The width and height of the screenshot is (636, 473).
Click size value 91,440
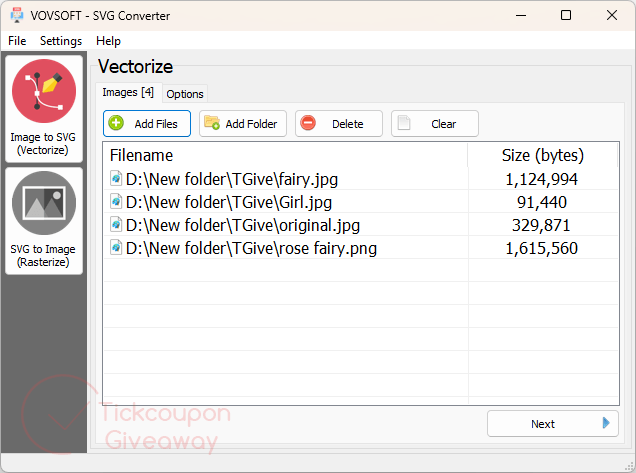[541, 202]
